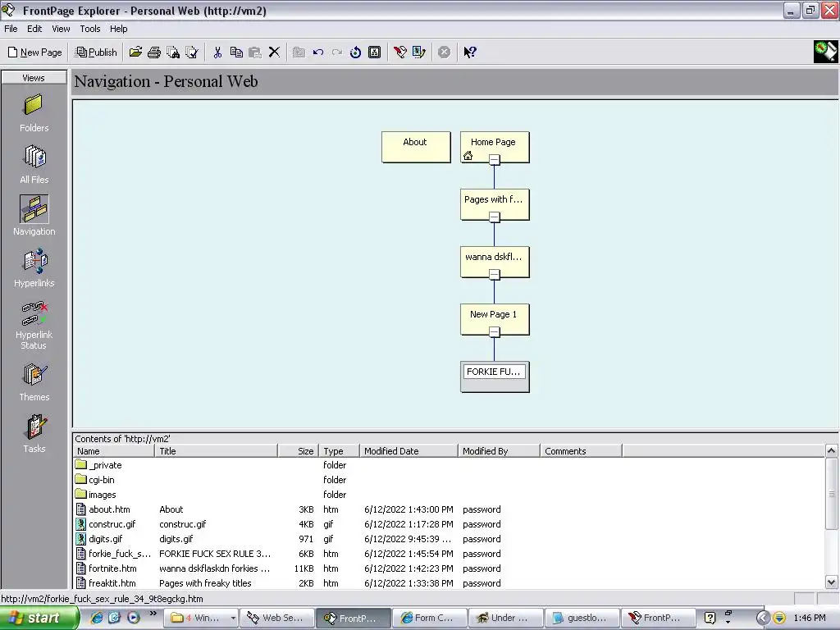Sort by the Size column header
This screenshot has height=630, width=840.
[x=299, y=451]
